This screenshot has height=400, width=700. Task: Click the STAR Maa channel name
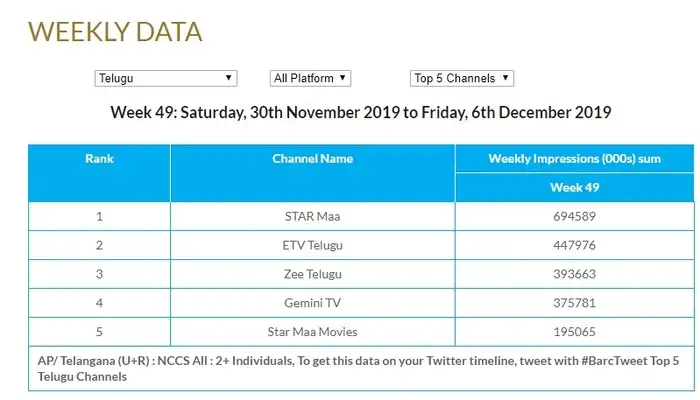(312, 216)
